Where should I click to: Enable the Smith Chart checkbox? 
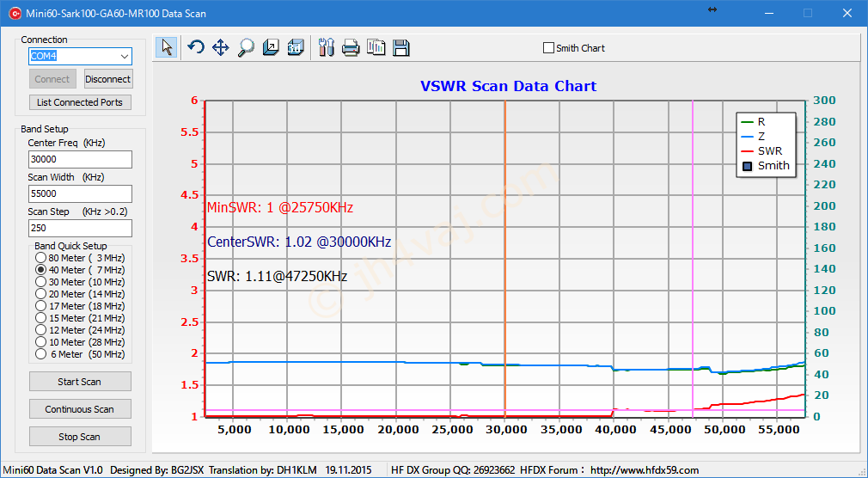[548, 48]
